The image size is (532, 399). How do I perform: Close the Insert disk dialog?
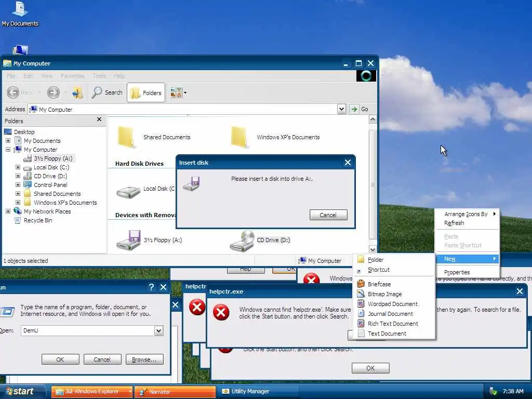point(348,163)
